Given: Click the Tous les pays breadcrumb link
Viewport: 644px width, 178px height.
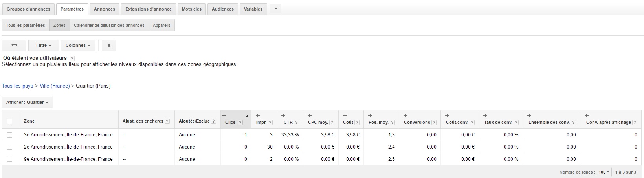Looking at the screenshot, I should pyautogui.click(x=17, y=86).
